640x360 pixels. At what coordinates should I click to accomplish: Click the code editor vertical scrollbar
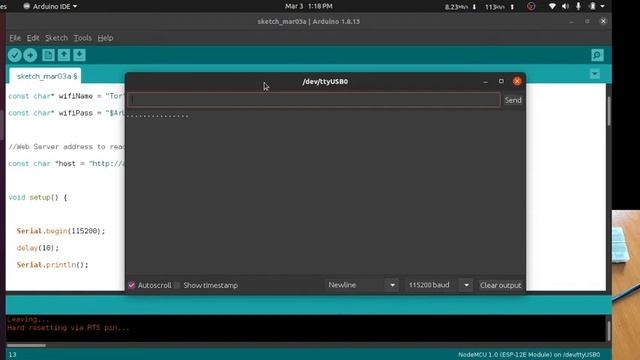(x=609, y=111)
